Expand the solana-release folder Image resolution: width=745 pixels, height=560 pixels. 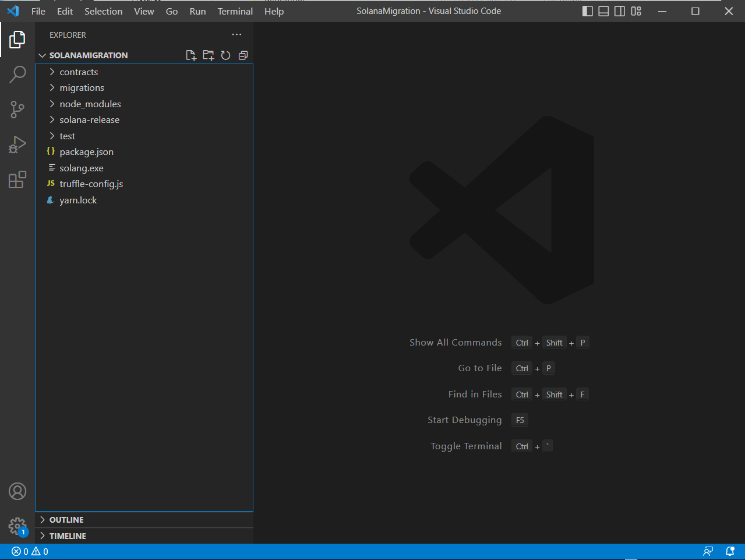(x=144, y=120)
